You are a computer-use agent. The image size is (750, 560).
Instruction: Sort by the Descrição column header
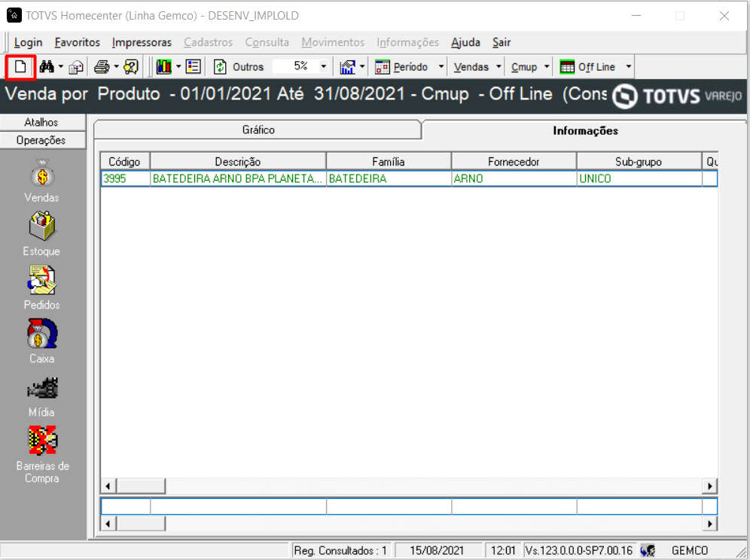[x=238, y=162]
